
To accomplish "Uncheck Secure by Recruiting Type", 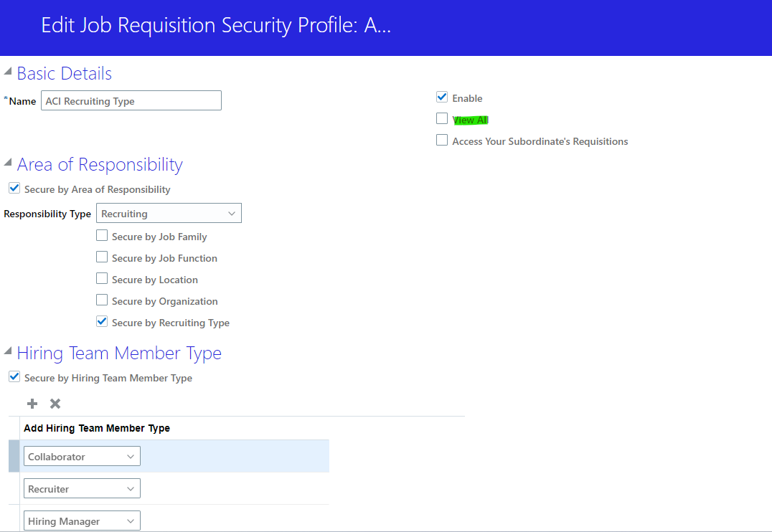I will [x=101, y=321].
